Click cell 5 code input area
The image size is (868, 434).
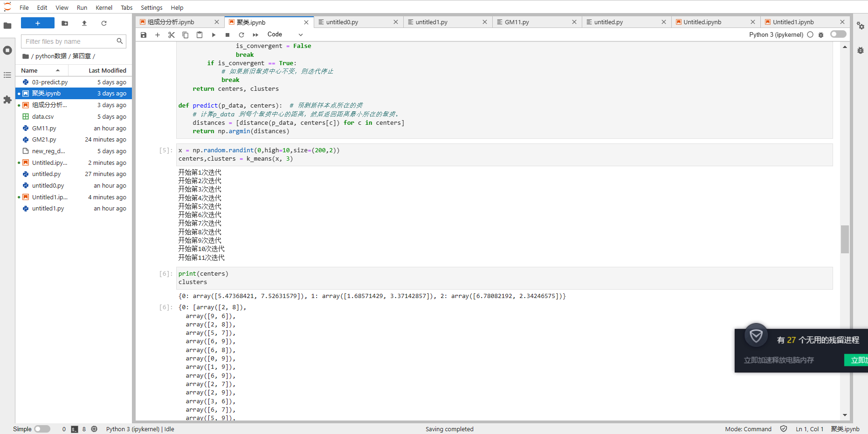point(504,155)
